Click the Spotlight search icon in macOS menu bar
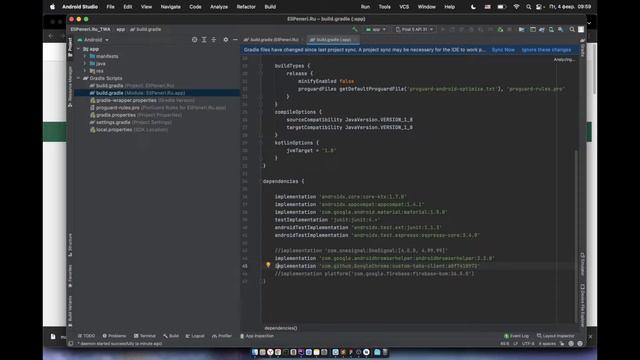Viewport: 640px width, 360px height. click(x=529, y=7)
